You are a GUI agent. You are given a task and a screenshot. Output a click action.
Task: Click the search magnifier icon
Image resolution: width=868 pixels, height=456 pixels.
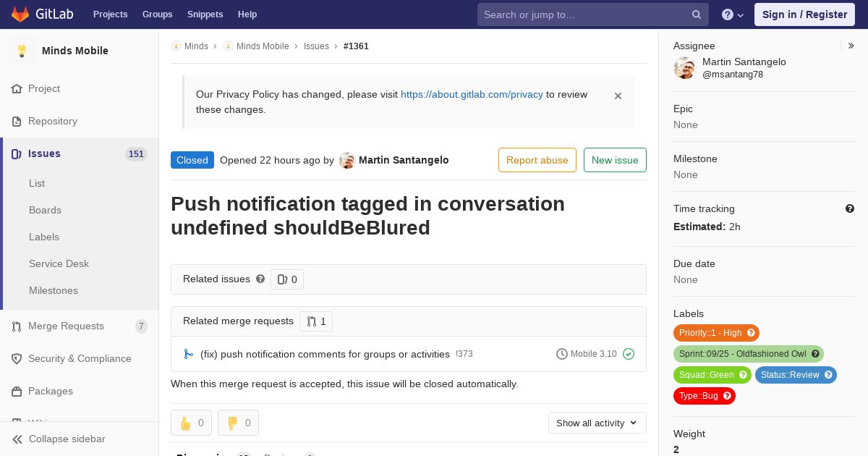click(697, 14)
